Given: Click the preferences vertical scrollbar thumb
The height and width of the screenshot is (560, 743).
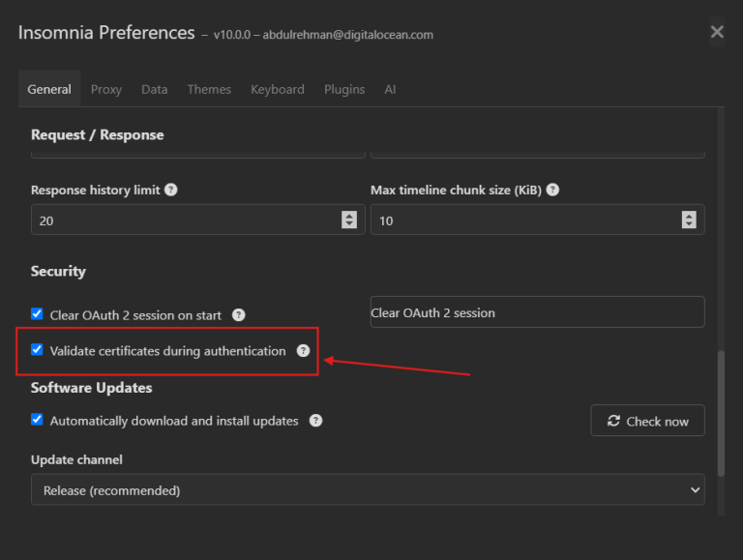Looking at the screenshot, I should point(721,413).
